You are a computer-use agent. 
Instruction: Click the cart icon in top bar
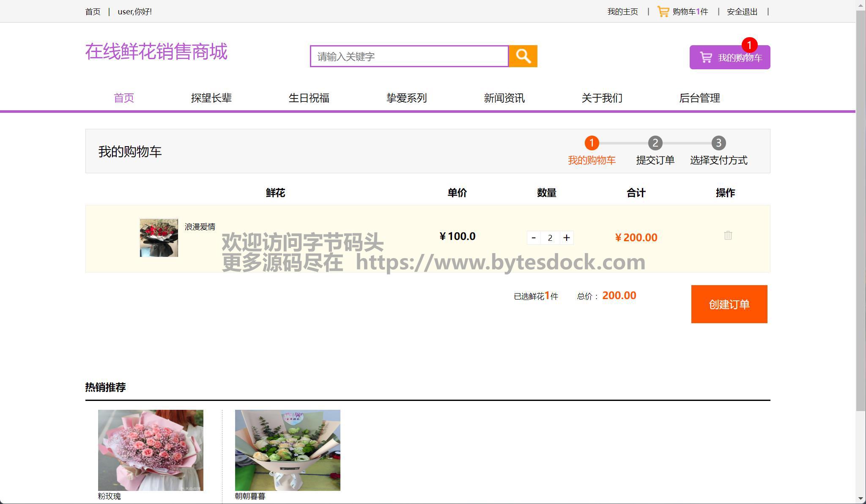click(x=663, y=11)
